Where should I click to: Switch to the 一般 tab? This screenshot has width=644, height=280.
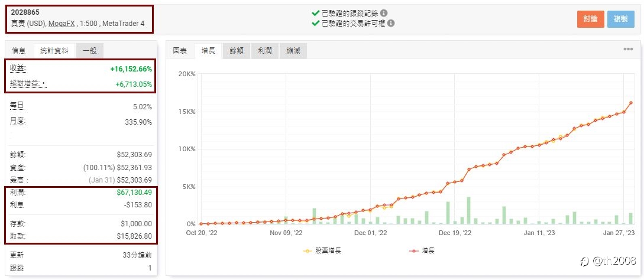[x=89, y=50]
